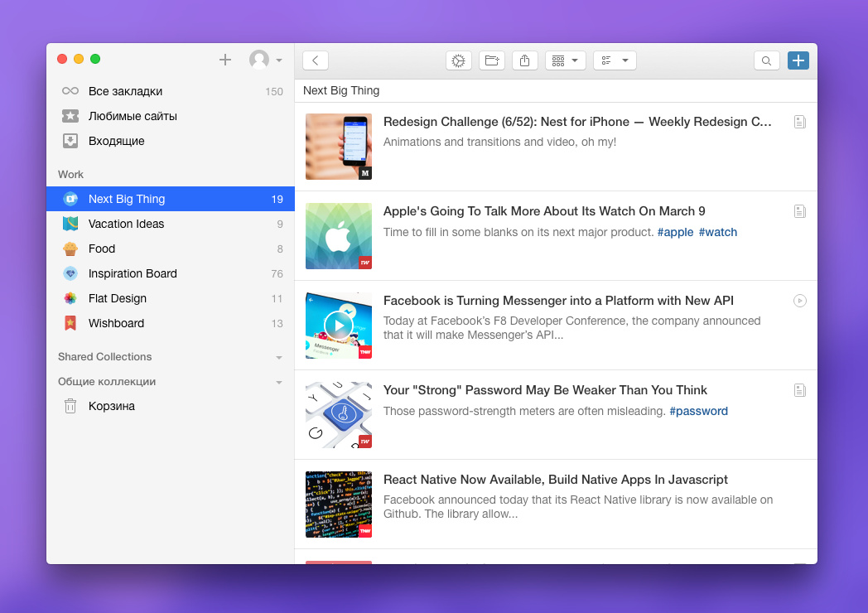Click the blue add bookmark plus button
The height and width of the screenshot is (613, 868).
point(798,60)
